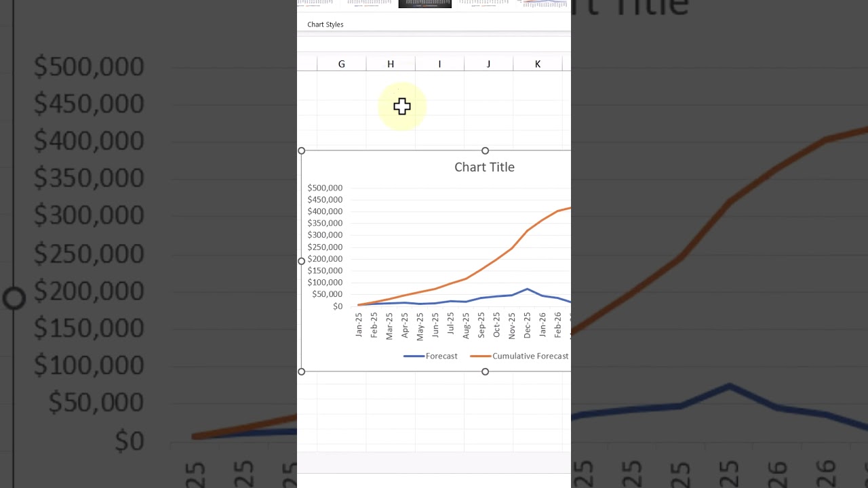
Task: Click the "Chart Title" text in the chart
Action: [484, 167]
